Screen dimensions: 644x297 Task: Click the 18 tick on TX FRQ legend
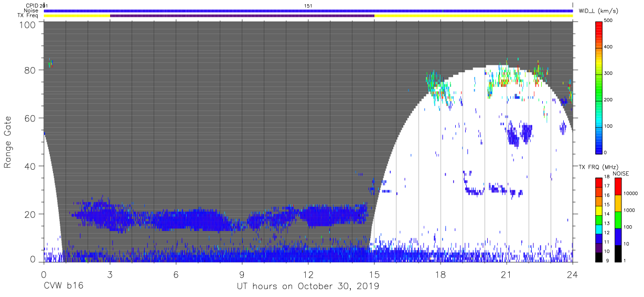pos(607,178)
